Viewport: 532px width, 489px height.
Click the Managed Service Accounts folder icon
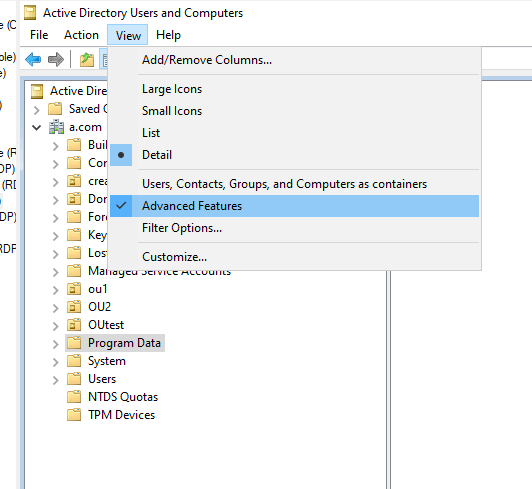(74, 271)
